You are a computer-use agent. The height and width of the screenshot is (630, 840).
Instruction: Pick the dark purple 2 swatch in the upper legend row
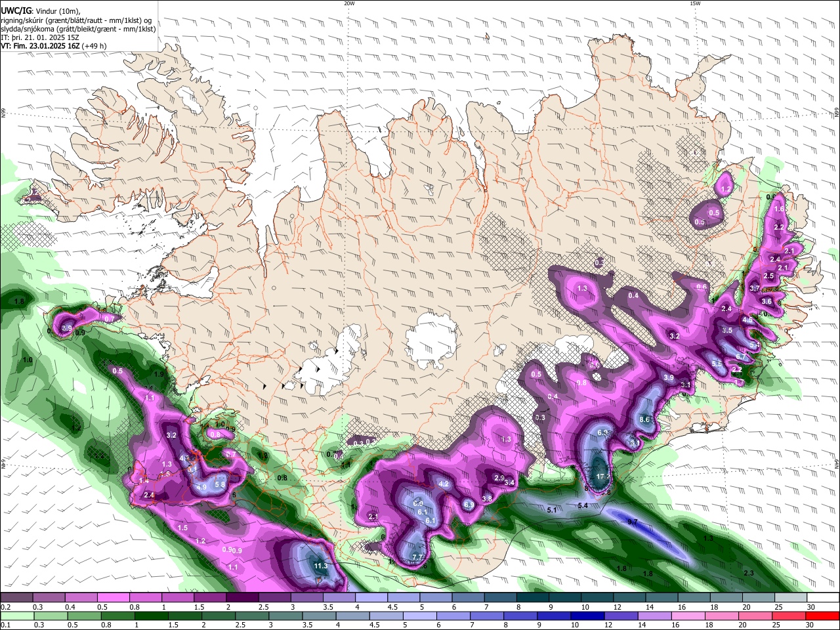(241, 597)
